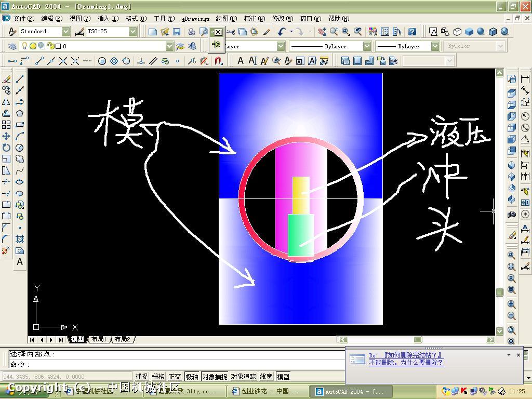Screen dimensions: 532x399
Task: Toggle 对象捕捉 object snap
Action: tap(215, 377)
